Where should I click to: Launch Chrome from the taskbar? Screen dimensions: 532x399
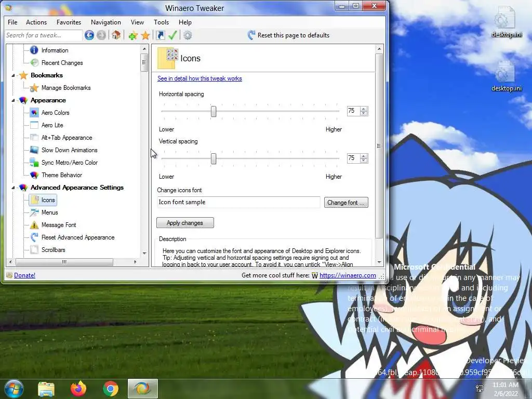111,389
